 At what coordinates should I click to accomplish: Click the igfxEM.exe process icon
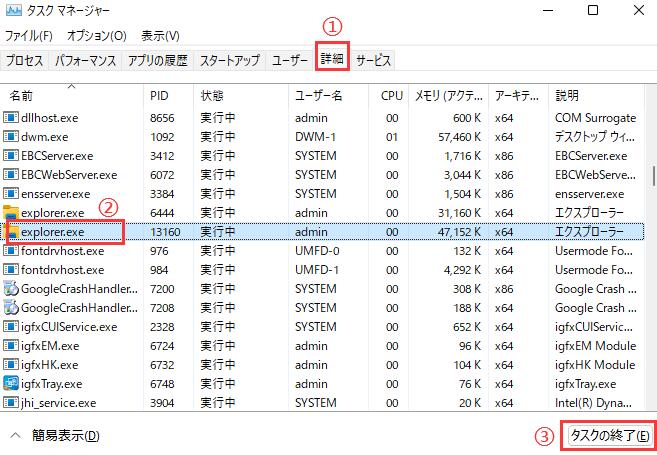click(x=11, y=346)
